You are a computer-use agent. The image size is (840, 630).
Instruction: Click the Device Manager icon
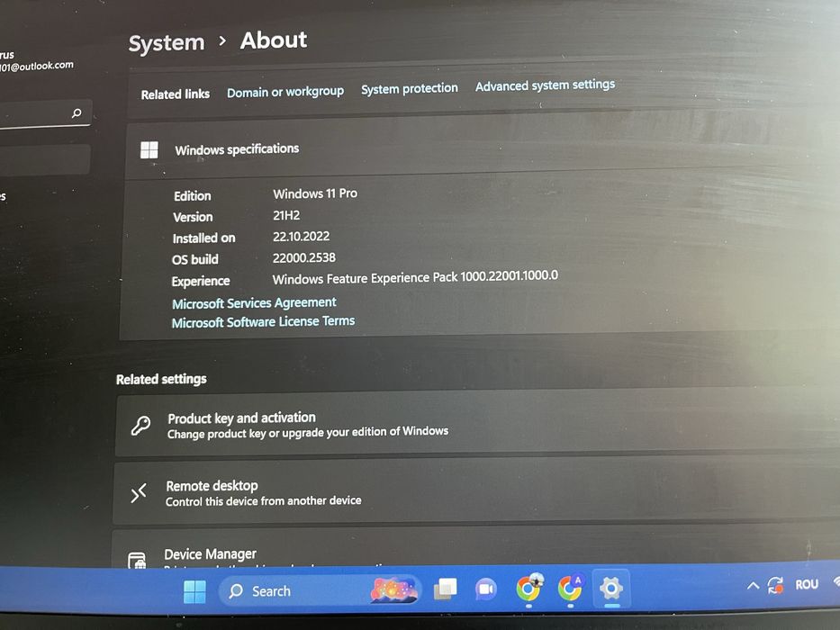(137, 561)
